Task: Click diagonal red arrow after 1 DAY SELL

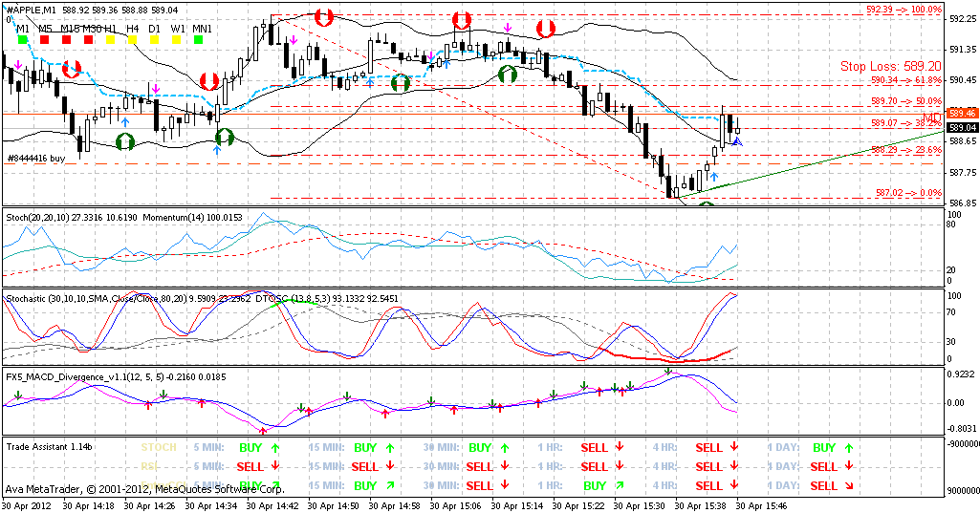Action: tap(849, 485)
